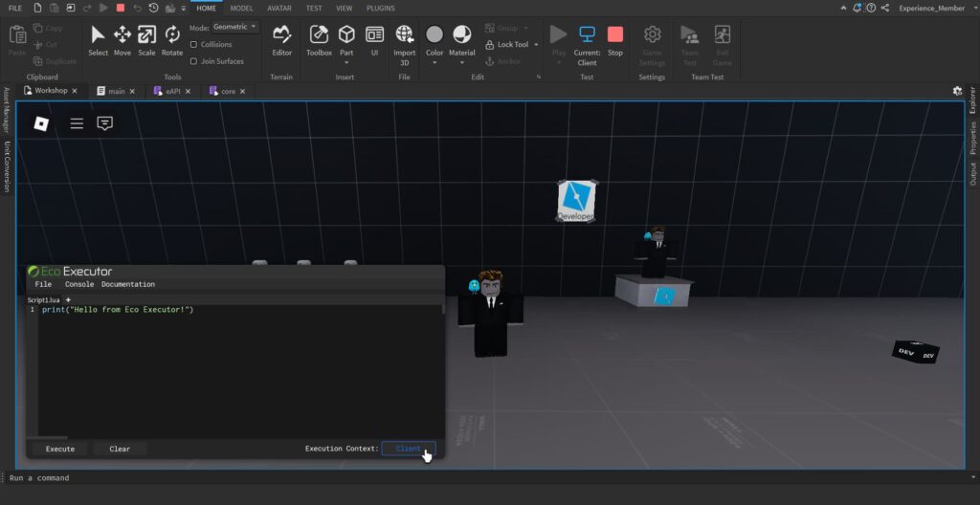Image resolution: width=980 pixels, height=505 pixels.
Task: Click the Stop test button
Action: (615, 40)
